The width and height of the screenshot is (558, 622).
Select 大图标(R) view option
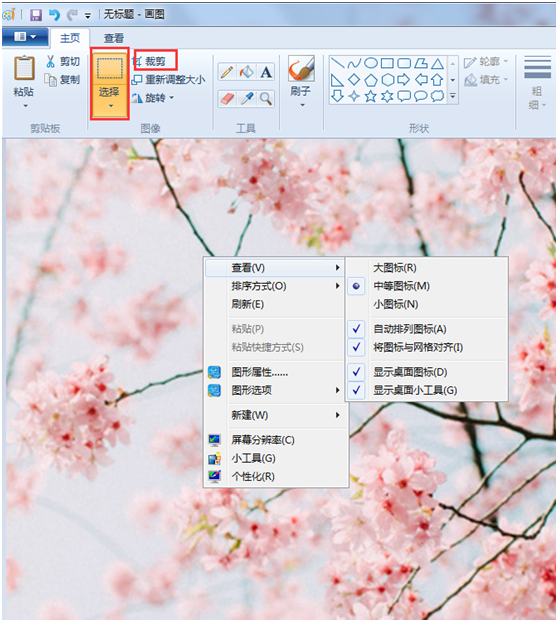tap(428, 268)
